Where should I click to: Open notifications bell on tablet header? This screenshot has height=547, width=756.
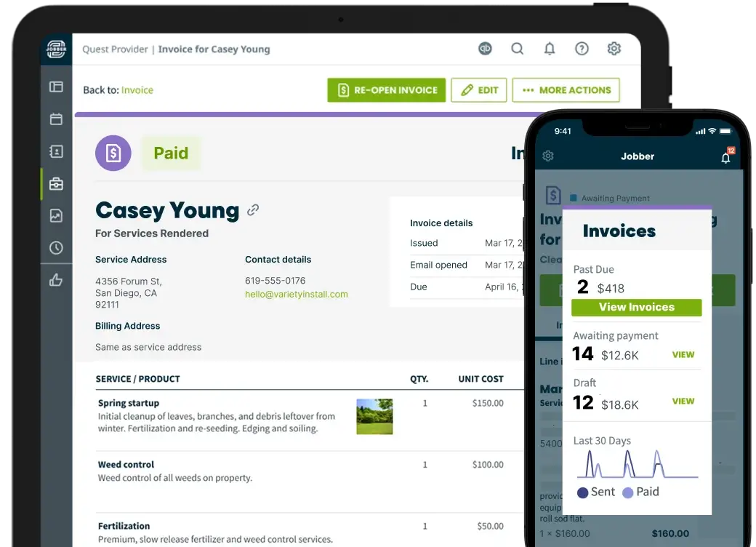tap(550, 49)
